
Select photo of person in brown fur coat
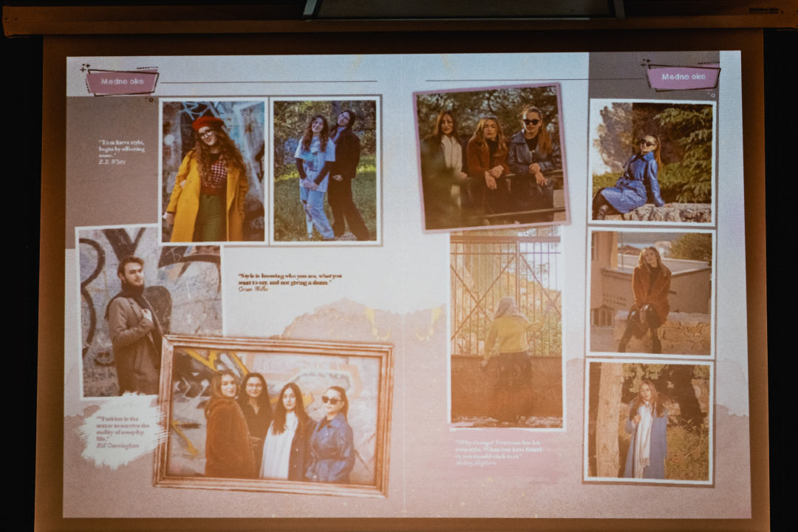click(x=650, y=293)
